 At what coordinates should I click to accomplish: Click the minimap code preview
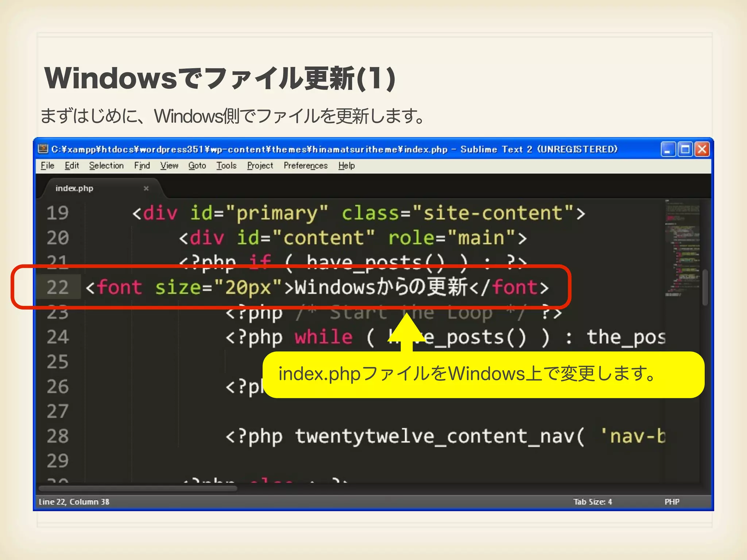(x=682, y=248)
